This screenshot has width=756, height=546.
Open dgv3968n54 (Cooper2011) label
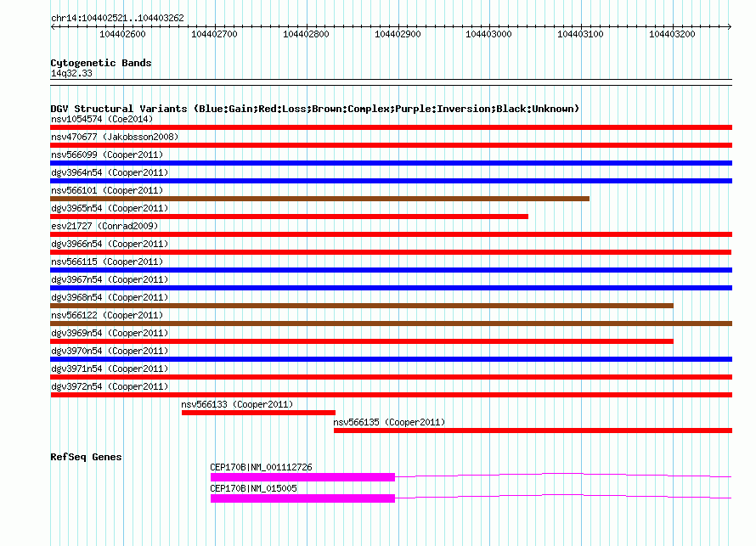coord(110,297)
